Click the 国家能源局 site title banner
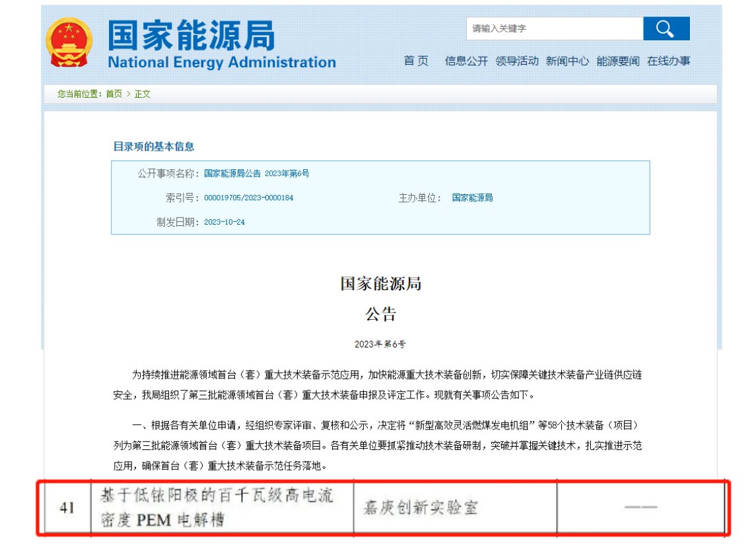756x557 pixels. [191, 35]
